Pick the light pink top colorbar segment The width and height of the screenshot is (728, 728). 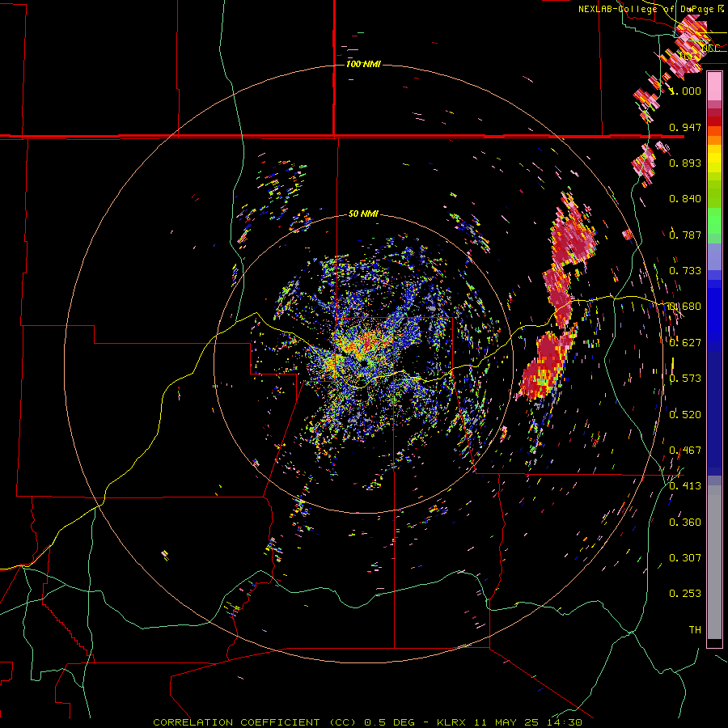click(x=714, y=87)
